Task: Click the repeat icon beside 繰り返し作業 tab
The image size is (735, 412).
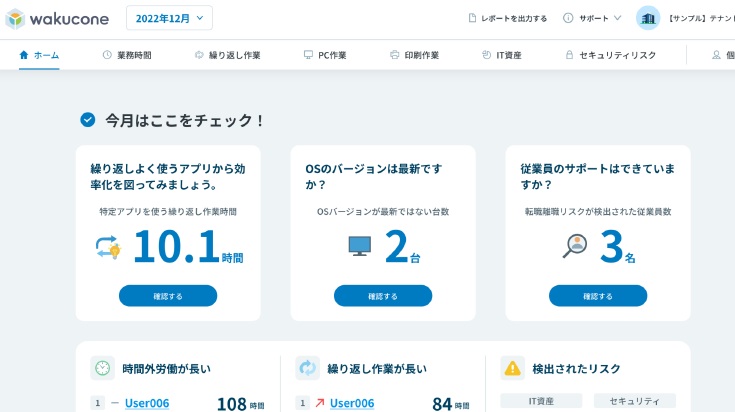Action: click(x=199, y=55)
